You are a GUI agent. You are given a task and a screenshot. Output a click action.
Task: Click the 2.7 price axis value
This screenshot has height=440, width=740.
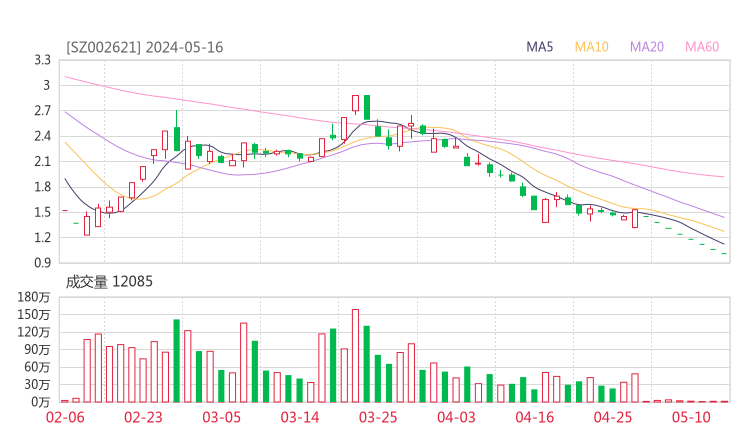[42, 111]
